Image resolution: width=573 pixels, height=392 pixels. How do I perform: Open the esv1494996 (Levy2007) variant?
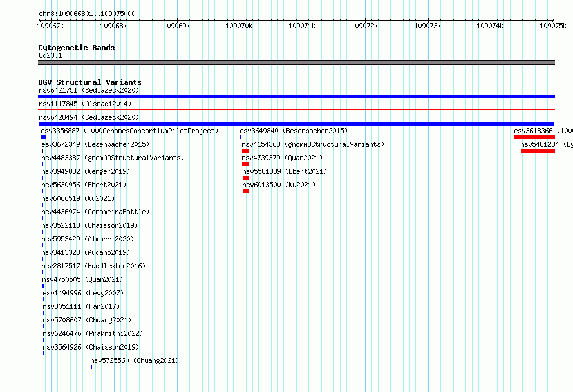[x=83, y=293]
